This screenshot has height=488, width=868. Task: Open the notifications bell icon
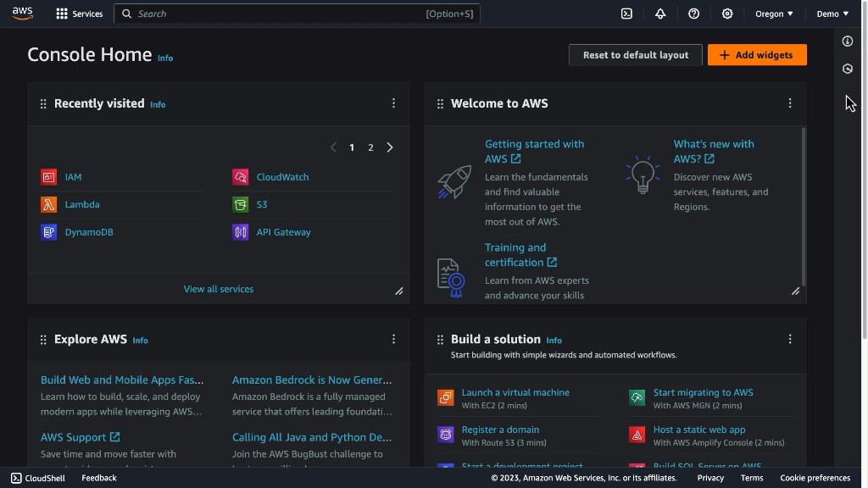[x=660, y=14]
